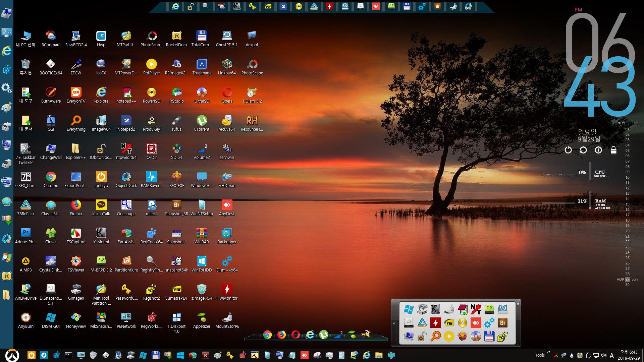
Task: Click the Everything search icon in launcher panel
Action: point(435,336)
